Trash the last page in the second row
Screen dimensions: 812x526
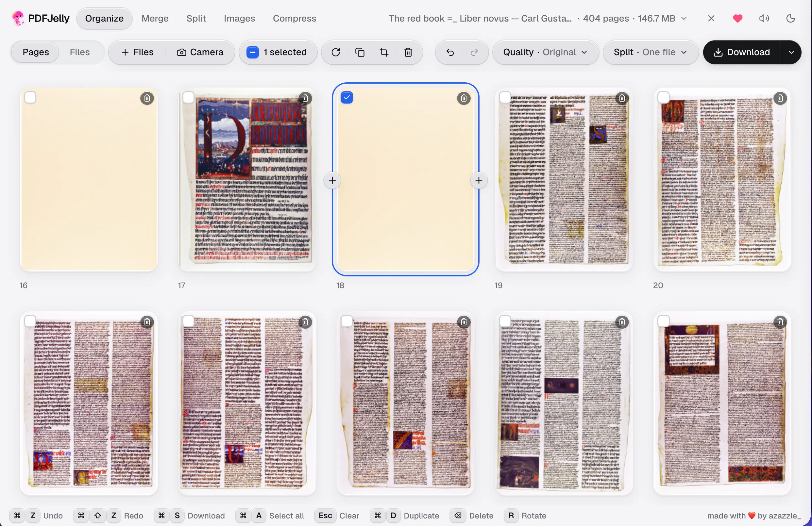click(x=780, y=322)
